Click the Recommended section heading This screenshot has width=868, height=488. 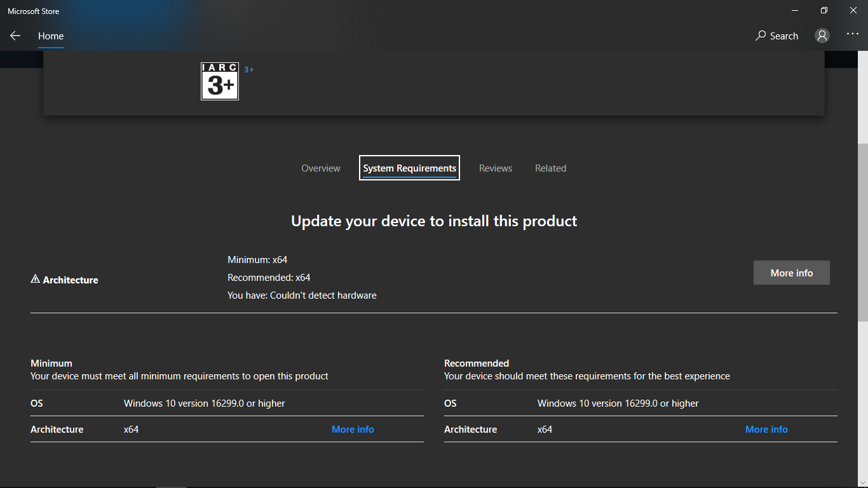point(477,363)
